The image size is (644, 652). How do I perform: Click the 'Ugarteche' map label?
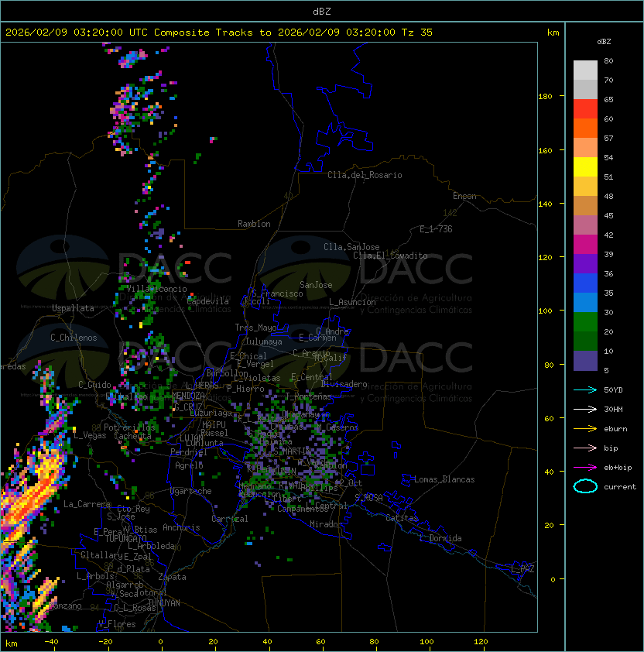pyautogui.click(x=191, y=491)
